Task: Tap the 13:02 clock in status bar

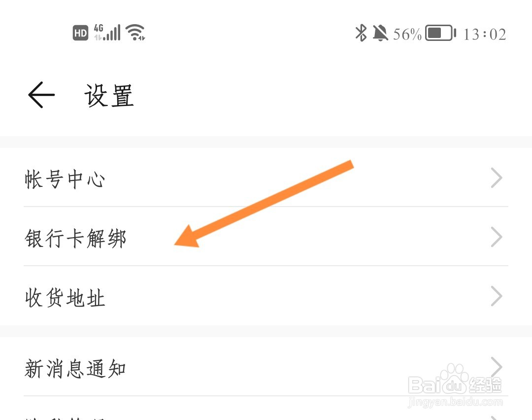Action: click(x=485, y=35)
